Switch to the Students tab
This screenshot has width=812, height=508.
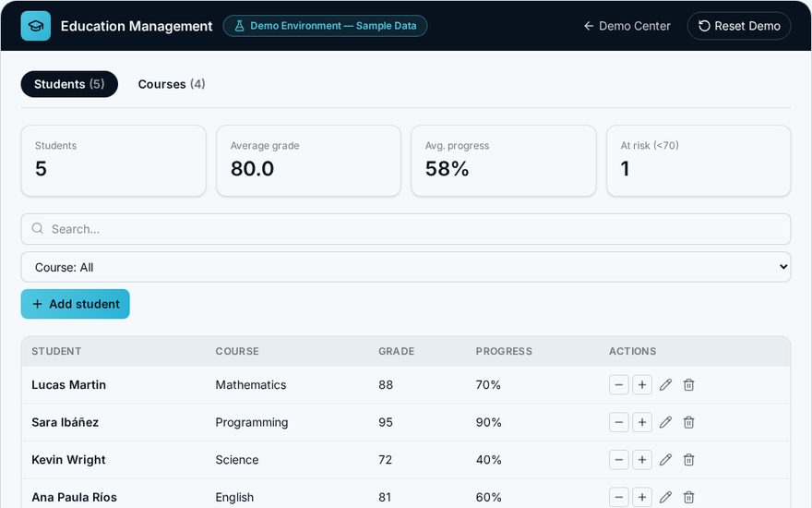coord(69,84)
